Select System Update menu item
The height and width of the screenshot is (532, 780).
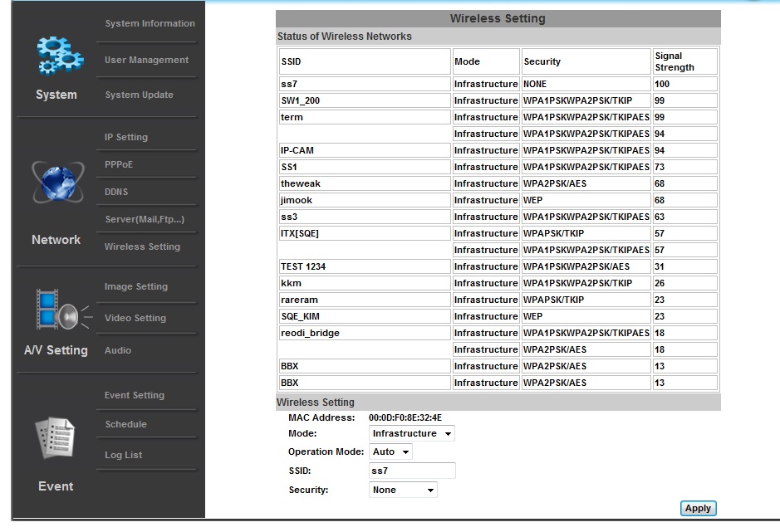pos(139,95)
